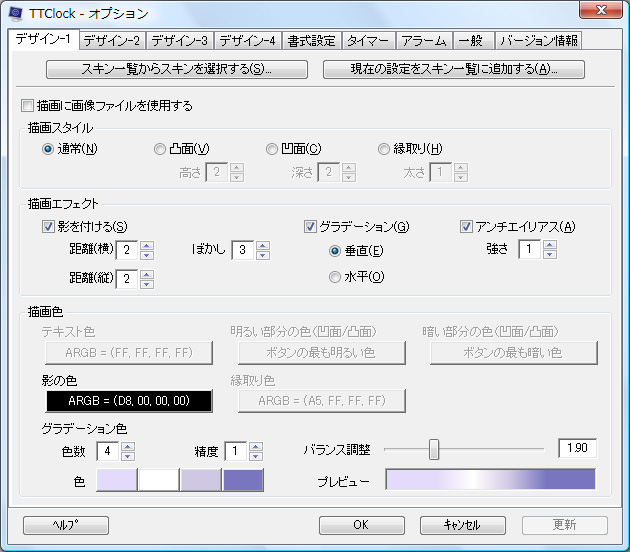
Task: Click 現在の設定をスキン一覧に追加する button
Action: click(454, 70)
